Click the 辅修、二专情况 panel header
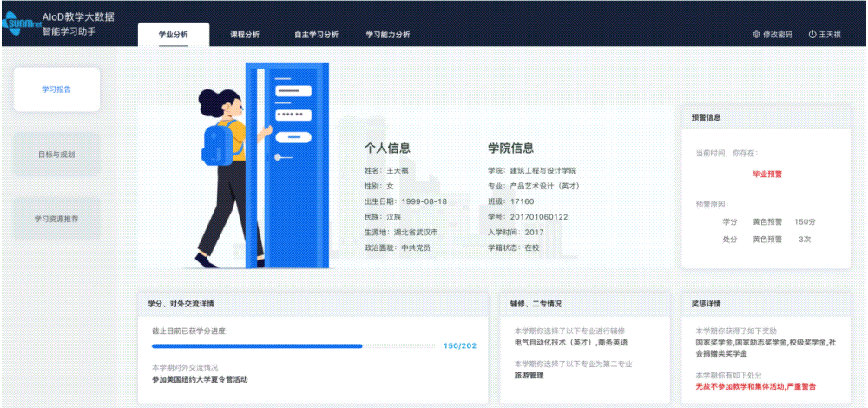The image size is (868, 408). click(x=536, y=304)
